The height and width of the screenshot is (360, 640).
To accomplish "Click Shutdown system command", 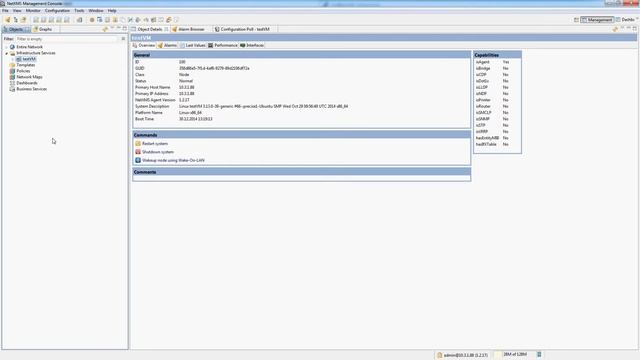I will [158, 152].
